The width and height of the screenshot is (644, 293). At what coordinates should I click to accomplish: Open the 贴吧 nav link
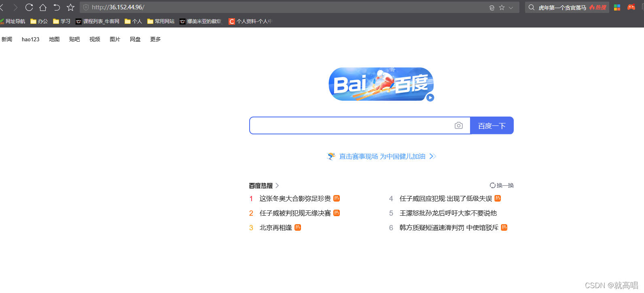pyautogui.click(x=74, y=39)
